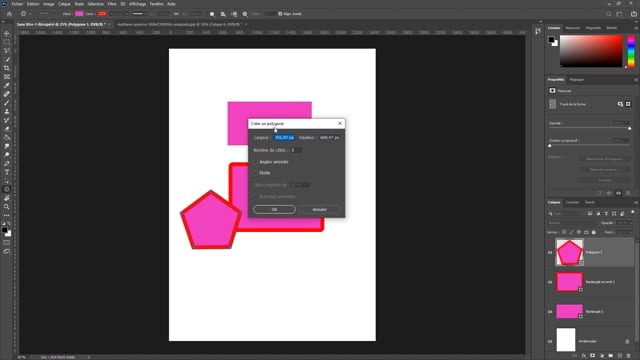Click the Home icon in options bar
Viewport: 640px width, 360px height.
pos(9,14)
